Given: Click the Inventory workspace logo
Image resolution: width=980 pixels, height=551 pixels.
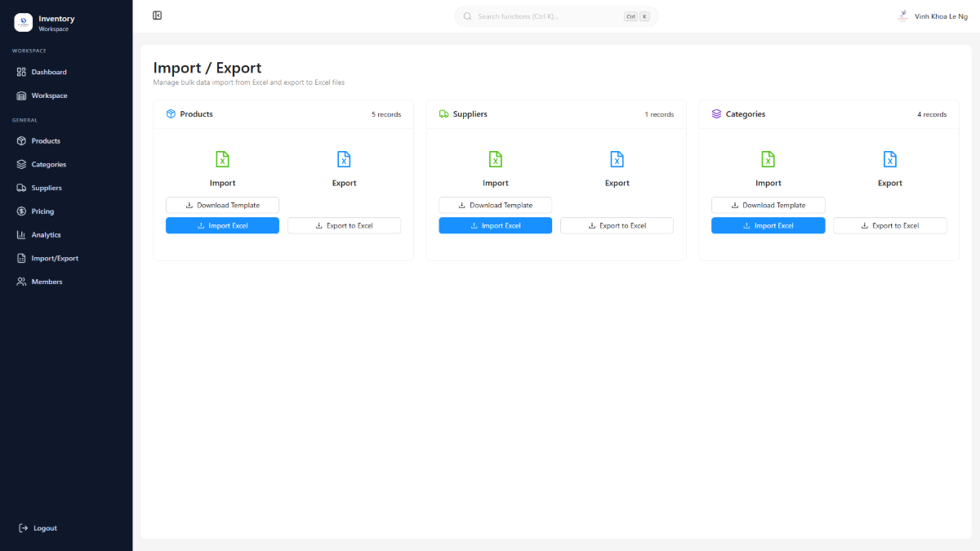Looking at the screenshot, I should click(23, 20).
